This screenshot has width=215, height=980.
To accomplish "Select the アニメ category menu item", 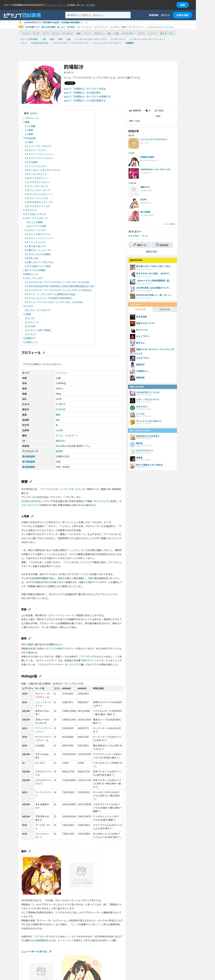I will click(x=26, y=33).
